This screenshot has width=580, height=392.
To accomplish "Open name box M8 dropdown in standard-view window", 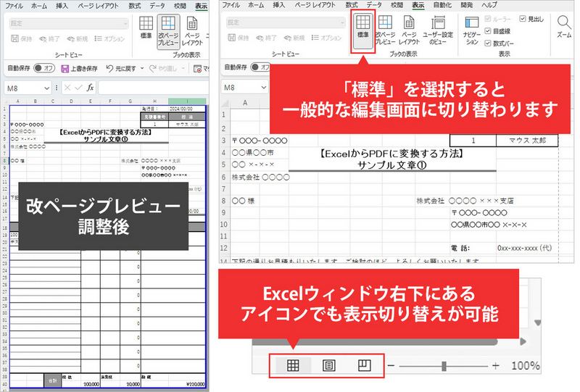I will 263,87.
